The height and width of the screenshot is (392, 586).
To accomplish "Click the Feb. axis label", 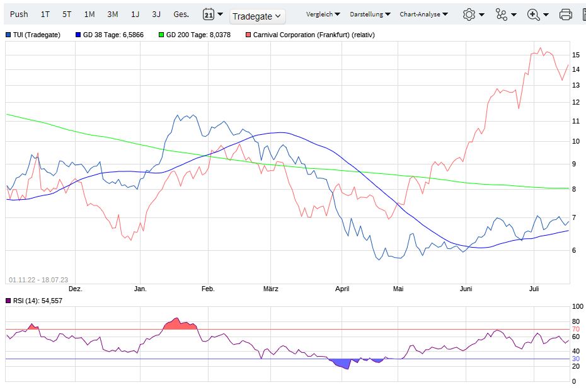I will pyautogui.click(x=208, y=289).
